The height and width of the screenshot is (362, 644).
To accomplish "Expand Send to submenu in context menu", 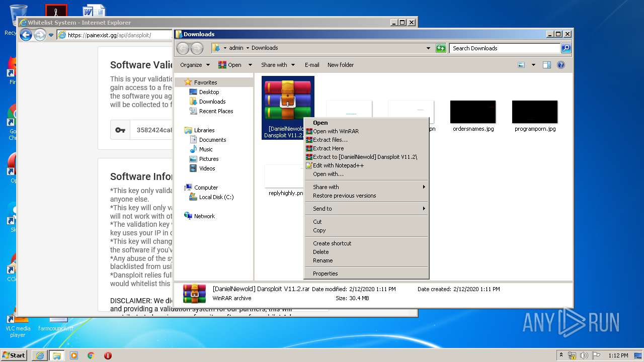I will [366, 209].
